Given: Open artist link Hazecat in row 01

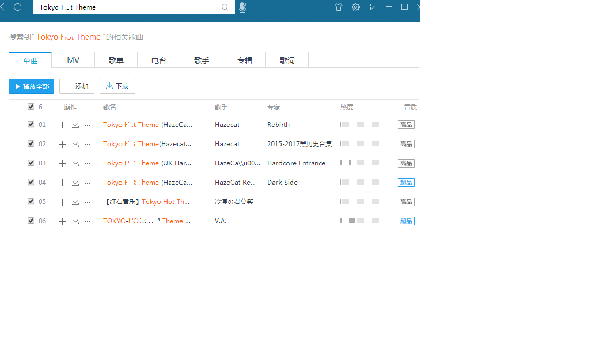Looking at the screenshot, I should pyautogui.click(x=227, y=125).
